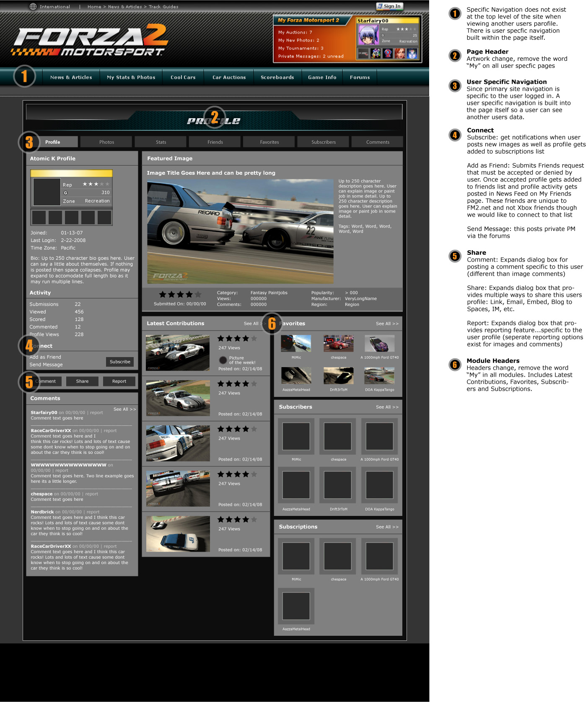Click See All in the Comments section

point(125,409)
